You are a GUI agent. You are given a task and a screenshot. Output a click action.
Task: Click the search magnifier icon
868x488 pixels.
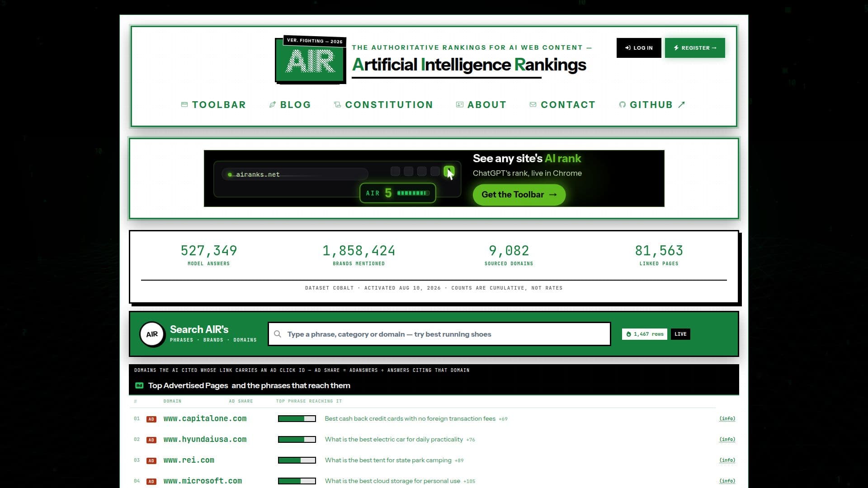click(278, 334)
